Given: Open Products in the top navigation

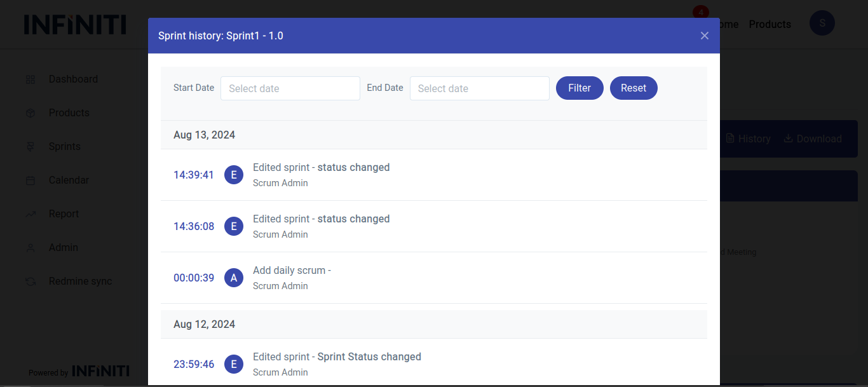Looking at the screenshot, I should coord(770,24).
